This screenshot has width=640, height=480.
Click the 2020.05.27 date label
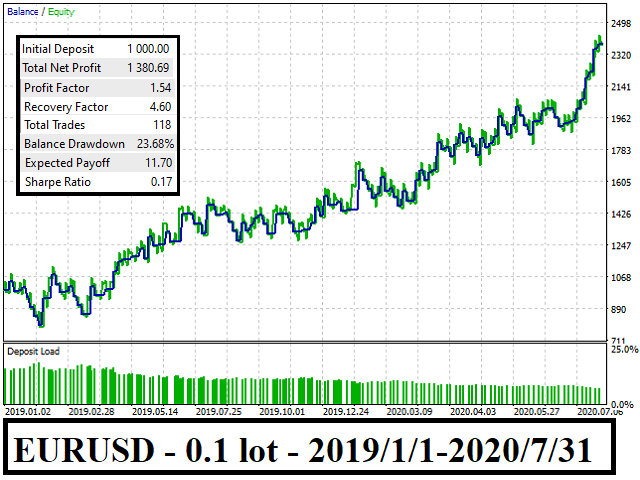pos(537,411)
